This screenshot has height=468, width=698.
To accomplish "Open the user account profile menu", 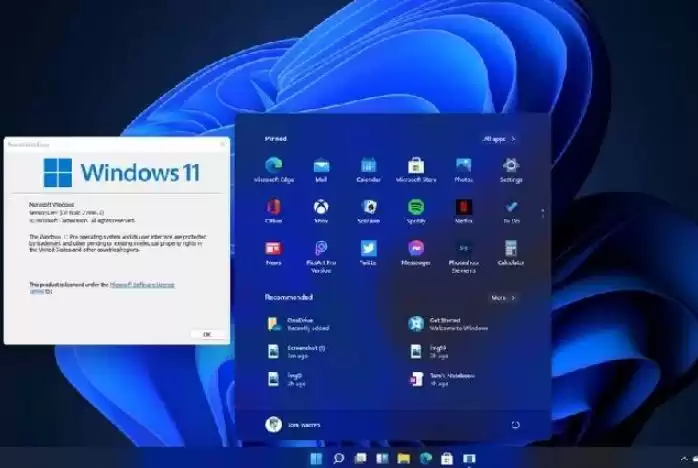I will coord(292,425).
